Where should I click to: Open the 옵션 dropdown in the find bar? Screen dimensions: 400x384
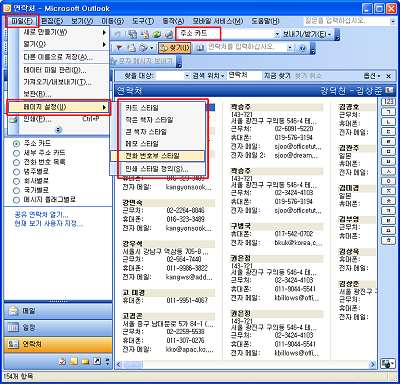(372, 76)
